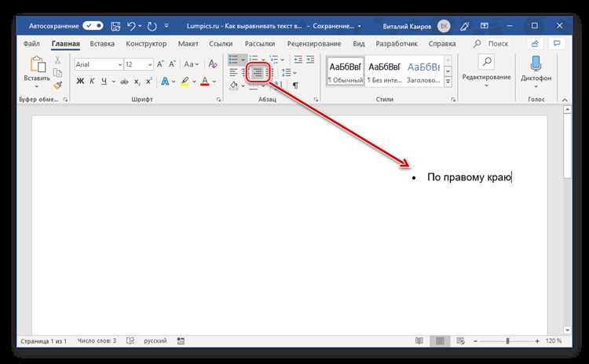Open the Comments icon
Image resolution: width=589 pixels, height=364 pixels.
[x=557, y=43]
